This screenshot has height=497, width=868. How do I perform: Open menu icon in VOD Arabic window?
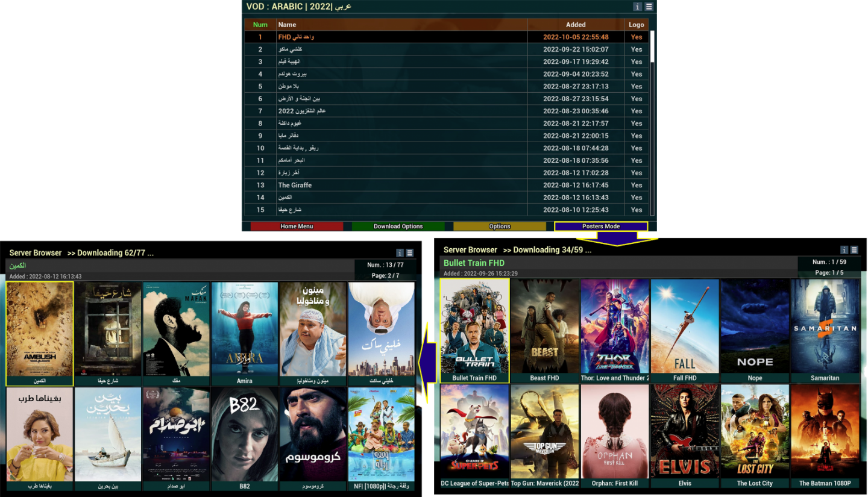pos(649,7)
